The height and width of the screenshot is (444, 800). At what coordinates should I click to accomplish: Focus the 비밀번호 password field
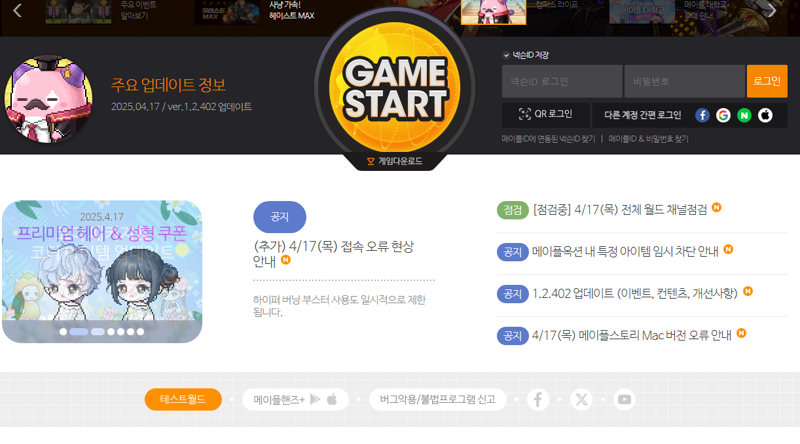684,81
